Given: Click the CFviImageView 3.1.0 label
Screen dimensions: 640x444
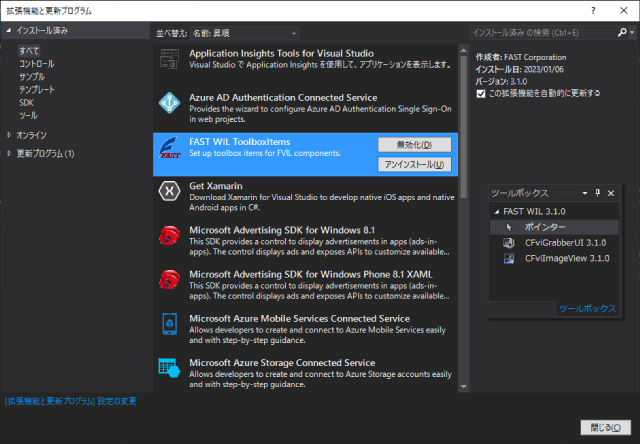Looking at the screenshot, I should click(567, 258).
